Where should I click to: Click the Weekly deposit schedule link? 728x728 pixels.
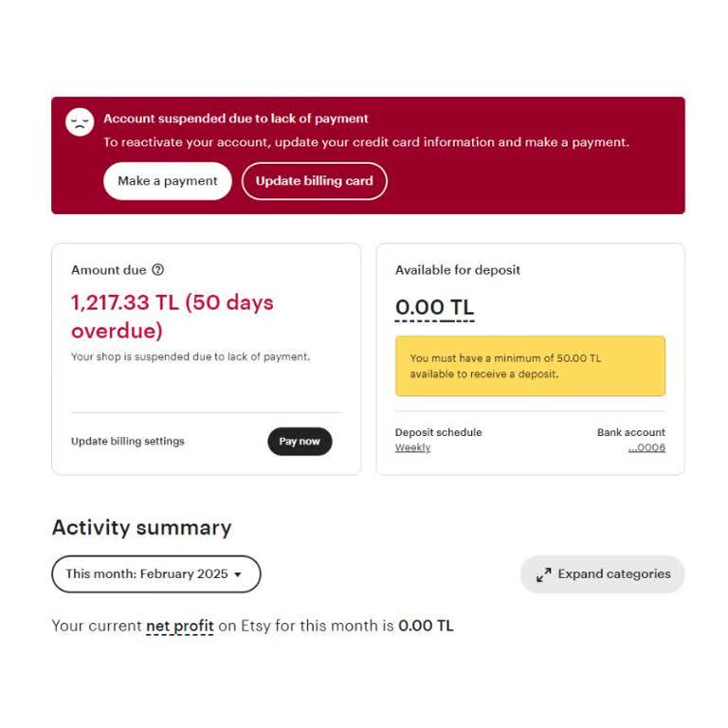click(x=412, y=448)
